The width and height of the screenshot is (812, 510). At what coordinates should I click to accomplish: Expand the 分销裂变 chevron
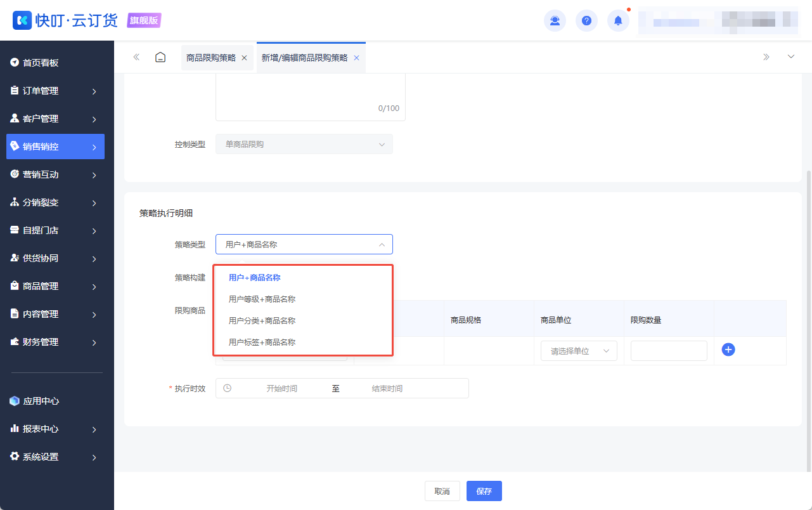[94, 203]
